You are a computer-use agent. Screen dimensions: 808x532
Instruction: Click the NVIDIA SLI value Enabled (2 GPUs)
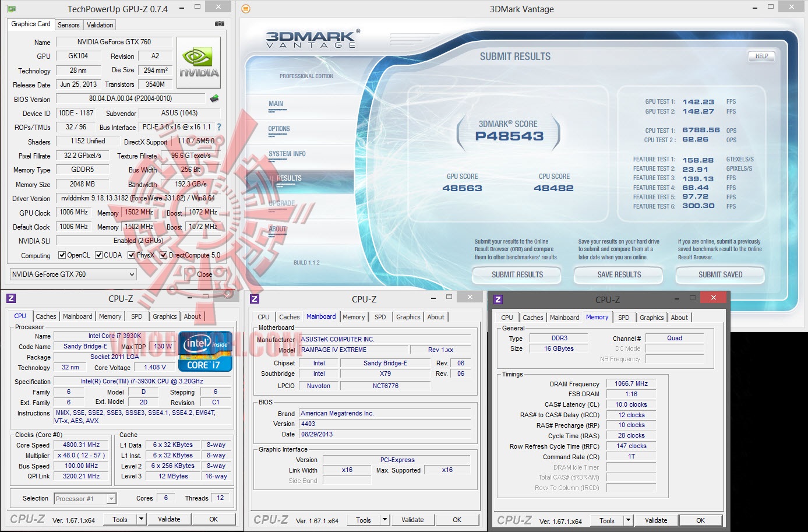point(138,241)
